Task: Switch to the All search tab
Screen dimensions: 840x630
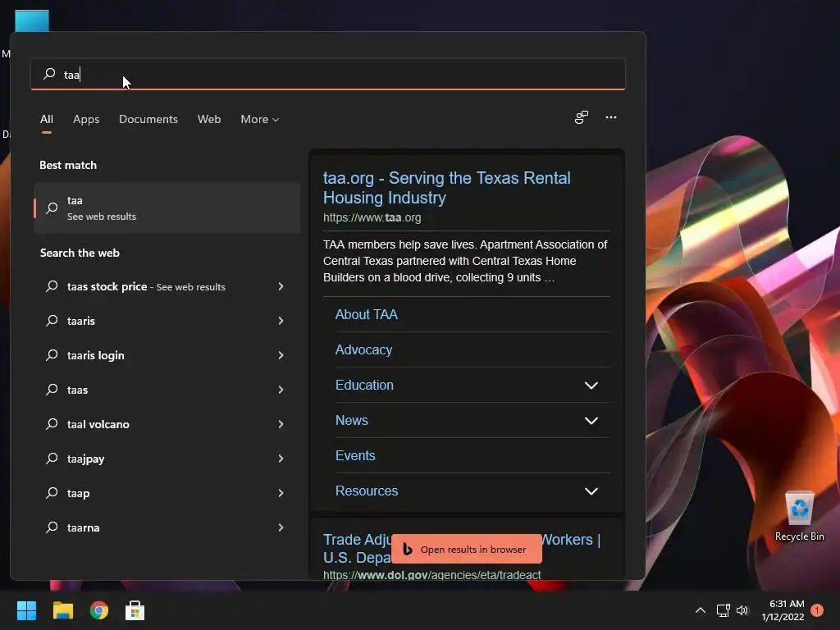Action: pyautogui.click(x=47, y=119)
